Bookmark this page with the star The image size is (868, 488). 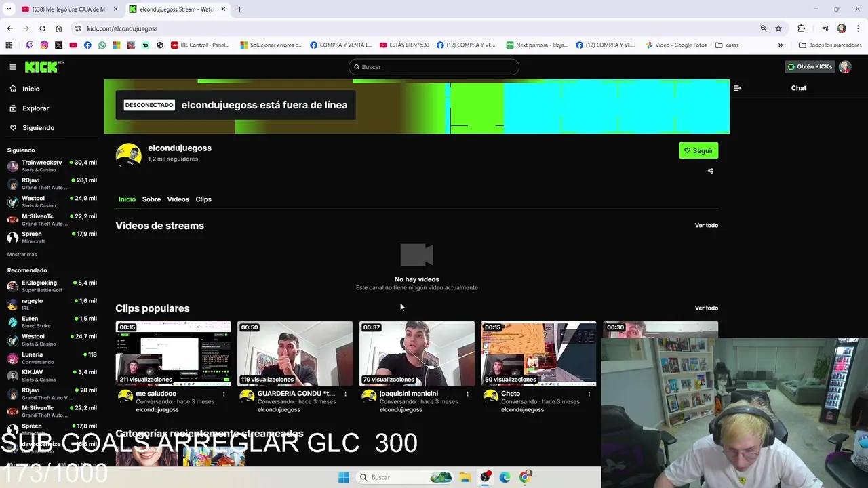coord(778,28)
